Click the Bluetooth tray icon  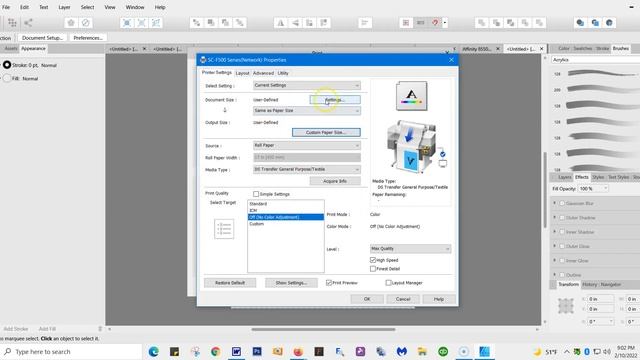point(587,351)
